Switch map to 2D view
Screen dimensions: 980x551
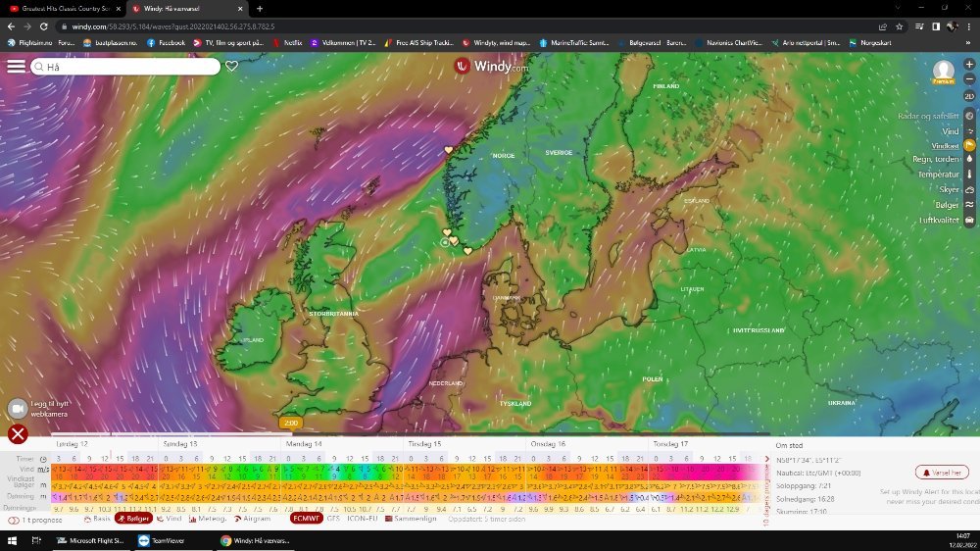tap(969, 96)
